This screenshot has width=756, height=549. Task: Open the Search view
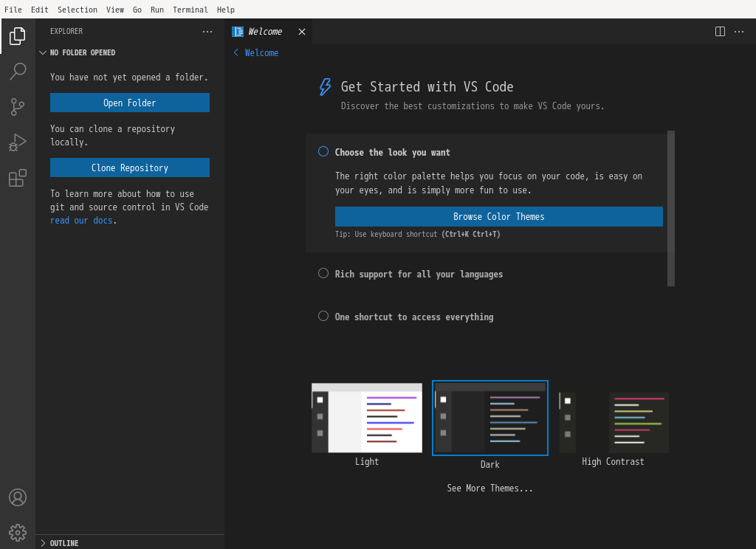[18, 72]
